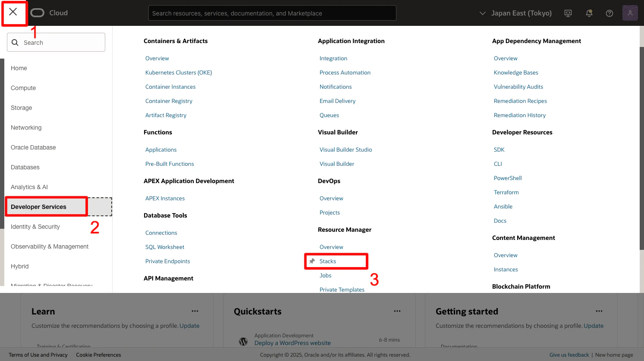The image size is (644, 361).
Task: Select Observability & Management in the menu
Action: (x=50, y=246)
